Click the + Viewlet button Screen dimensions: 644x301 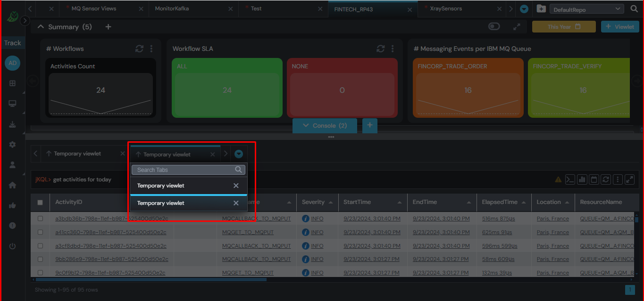click(620, 27)
